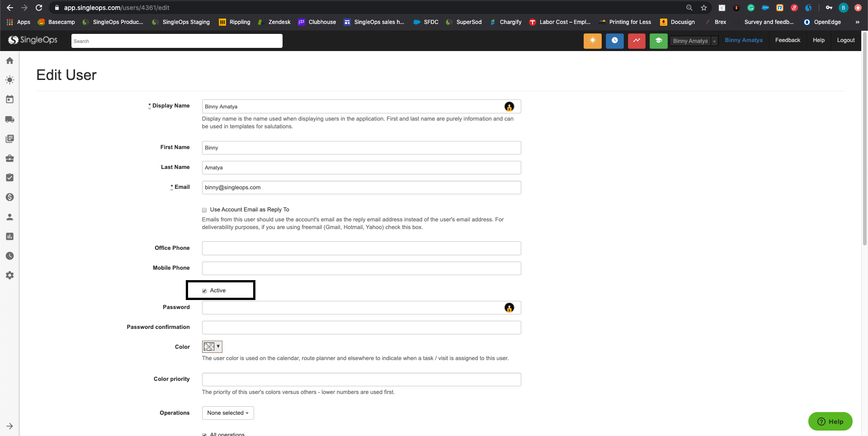The image size is (868, 436).
Task: Open the Feedback menu item
Action: [788, 40]
